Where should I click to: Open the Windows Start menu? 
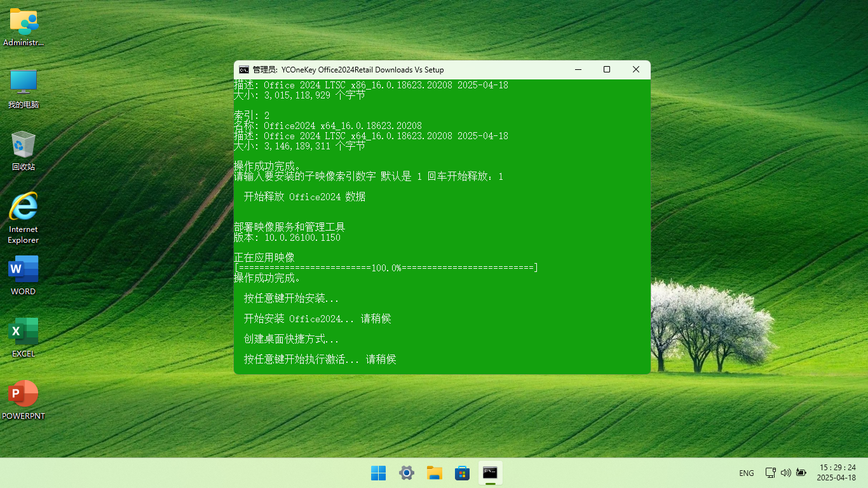coord(378,473)
